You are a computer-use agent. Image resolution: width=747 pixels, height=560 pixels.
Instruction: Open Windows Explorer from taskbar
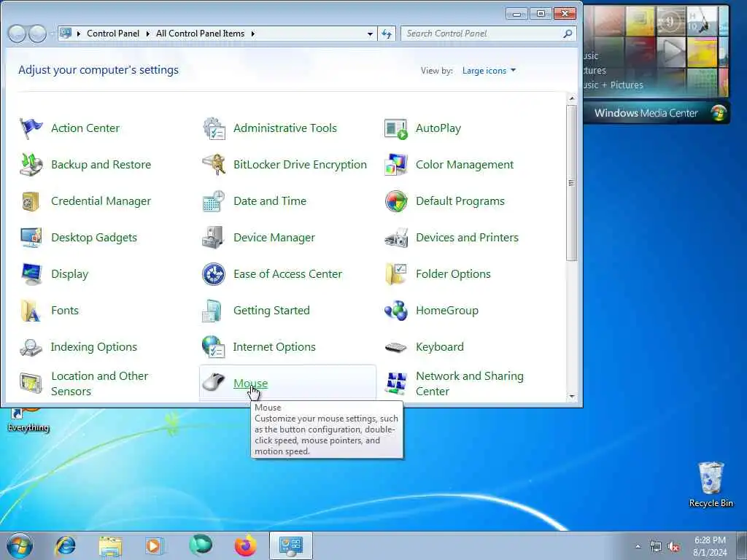(111, 546)
